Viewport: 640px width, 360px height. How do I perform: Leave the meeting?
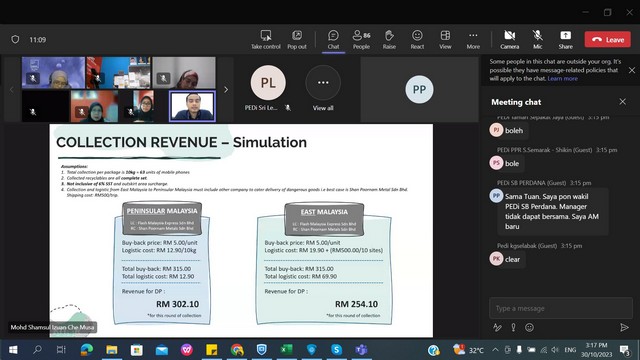608,40
